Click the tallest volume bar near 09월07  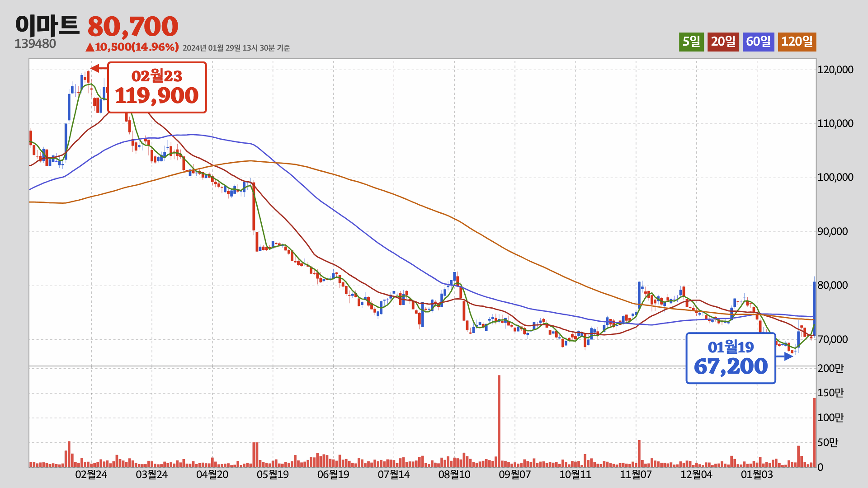click(x=499, y=421)
